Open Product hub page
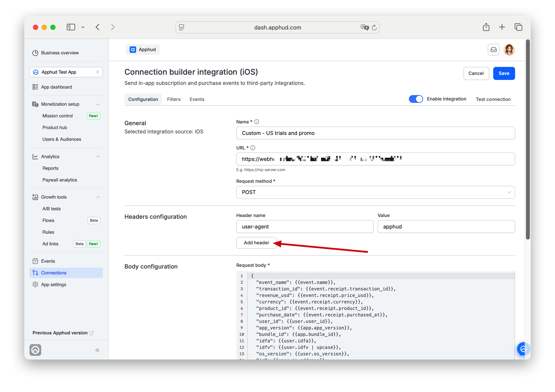This screenshot has width=555, height=392. pos(55,127)
